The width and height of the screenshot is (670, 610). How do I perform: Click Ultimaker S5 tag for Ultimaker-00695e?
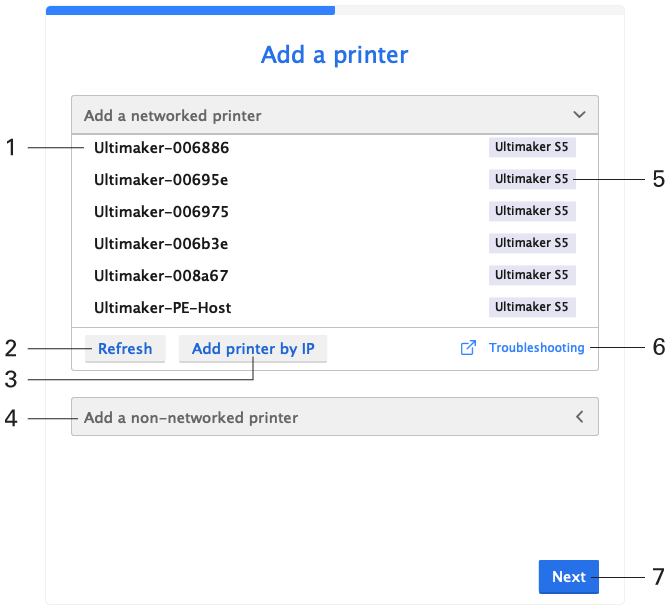(532, 180)
